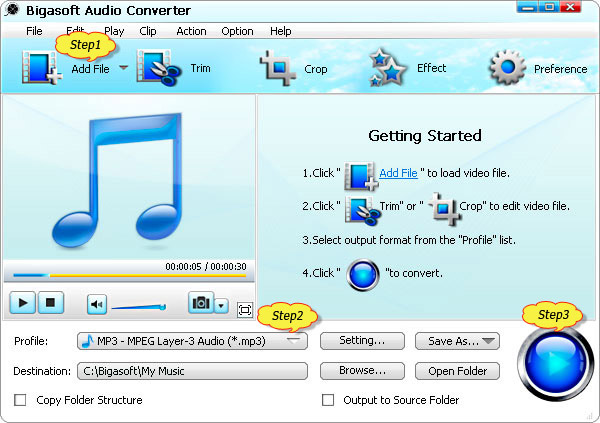Open the Save As... dropdown button

pyautogui.click(x=457, y=341)
